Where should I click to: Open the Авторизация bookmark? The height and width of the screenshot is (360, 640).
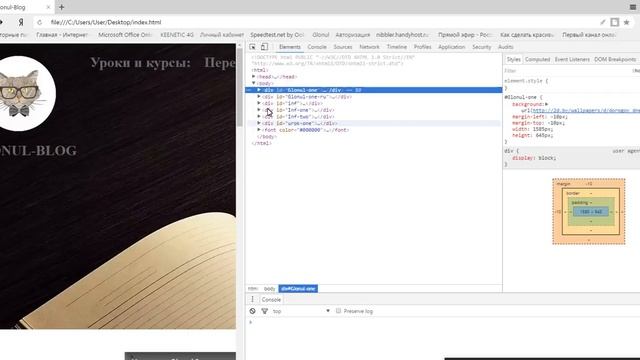[x=353, y=35]
